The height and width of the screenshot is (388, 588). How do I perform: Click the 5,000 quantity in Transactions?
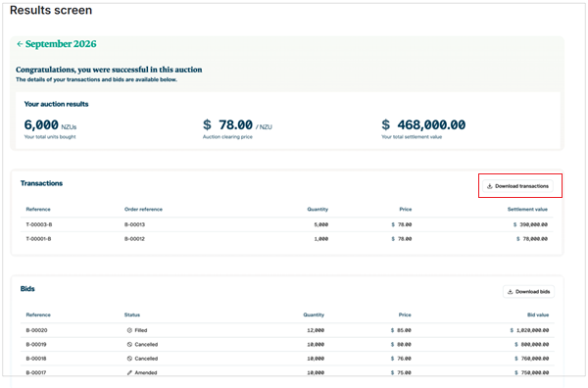(321, 225)
